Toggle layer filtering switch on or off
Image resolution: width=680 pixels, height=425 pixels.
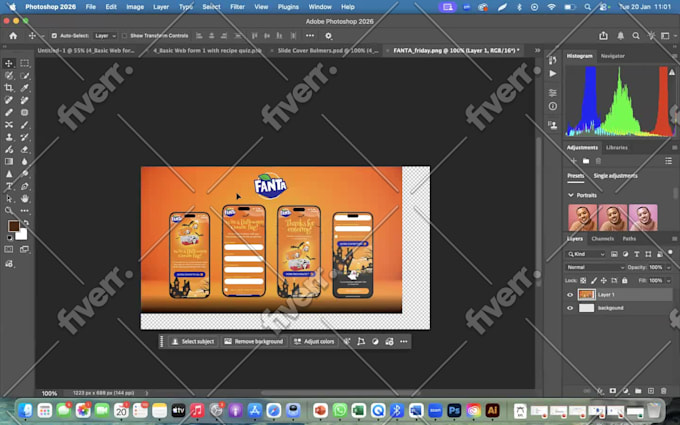coord(670,252)
